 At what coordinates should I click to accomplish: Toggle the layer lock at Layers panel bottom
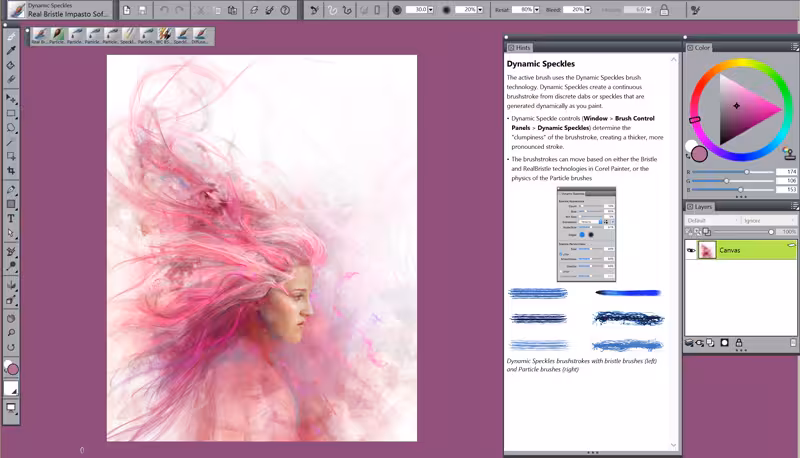tap(739, 343)
